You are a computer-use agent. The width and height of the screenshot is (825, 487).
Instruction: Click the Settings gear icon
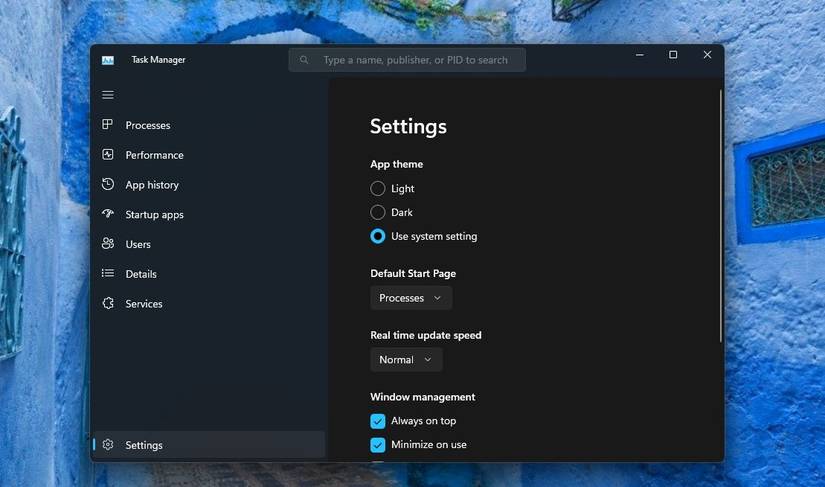(x=108, y=445)
